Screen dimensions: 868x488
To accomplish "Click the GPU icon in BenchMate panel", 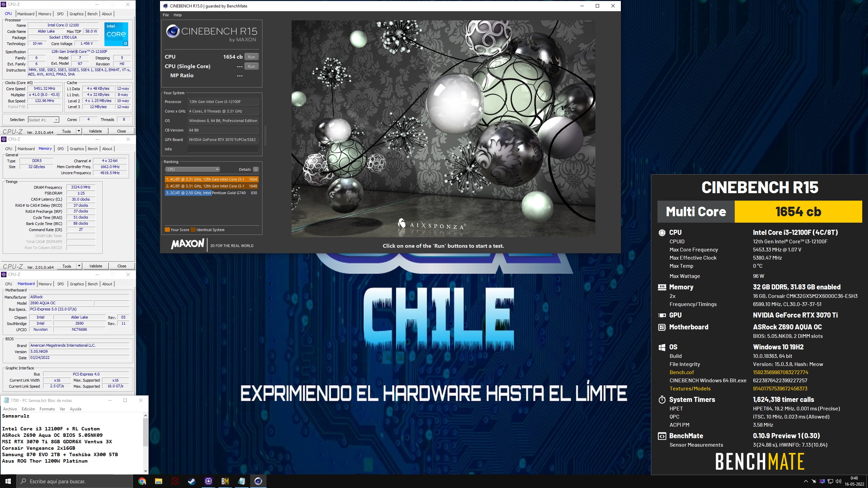I will [x=662, y=315].
